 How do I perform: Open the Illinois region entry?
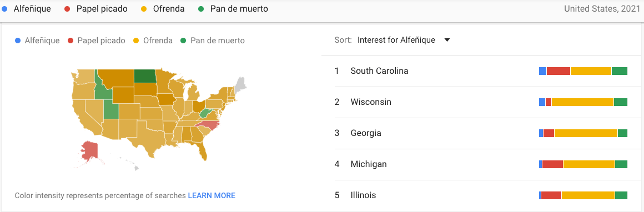(x=481, y=195)
